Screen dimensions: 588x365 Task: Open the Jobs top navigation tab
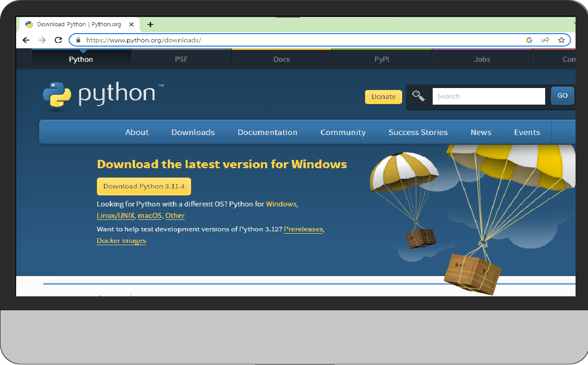click(482, 59)
